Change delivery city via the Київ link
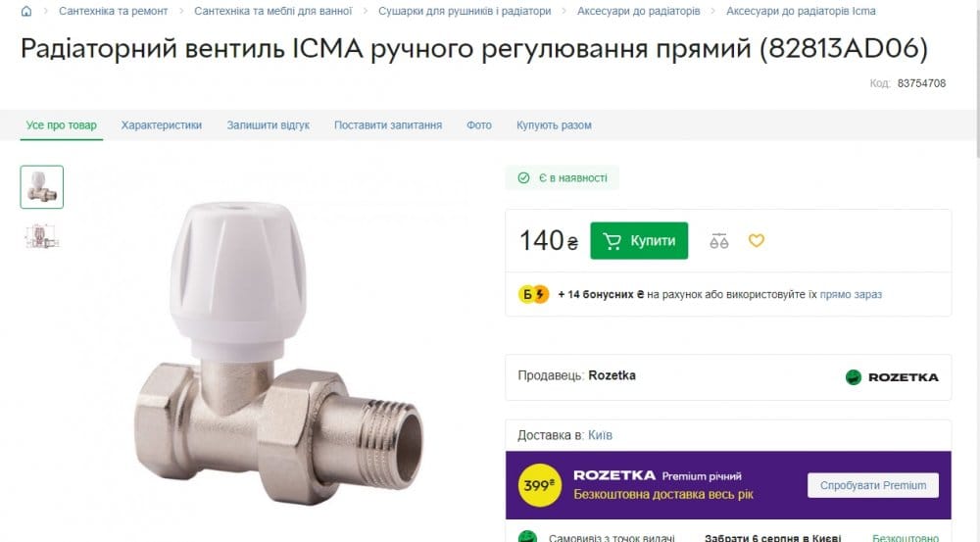 coord(600,435)
